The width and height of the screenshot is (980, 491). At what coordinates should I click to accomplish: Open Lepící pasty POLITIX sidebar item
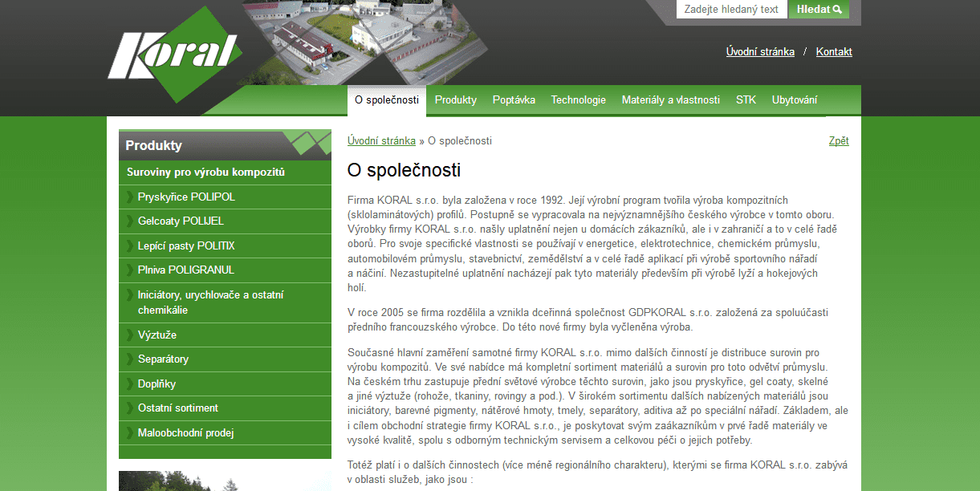pyautogui.click(x=225, y=246)
